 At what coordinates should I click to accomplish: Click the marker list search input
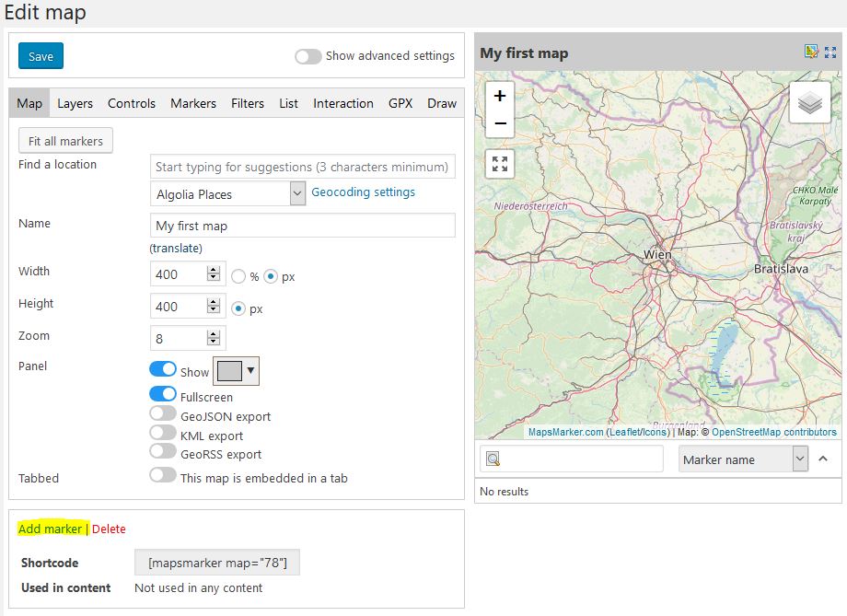tap(572, 459)
